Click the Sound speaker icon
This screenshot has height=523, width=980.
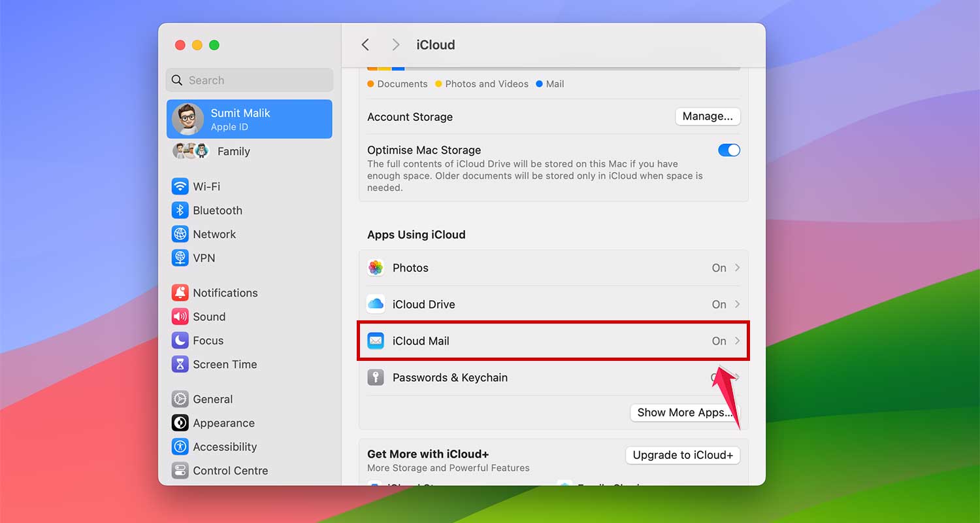pos(180,316)
